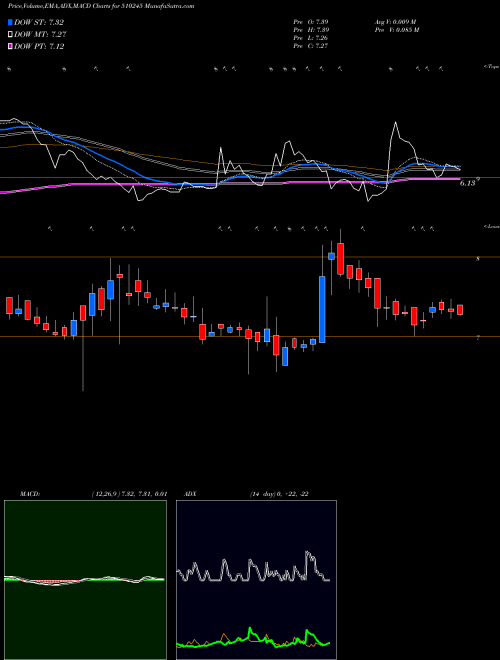Click inside the dark blue ADX chart panel
500x660 pixels.
tap(256, 580)
